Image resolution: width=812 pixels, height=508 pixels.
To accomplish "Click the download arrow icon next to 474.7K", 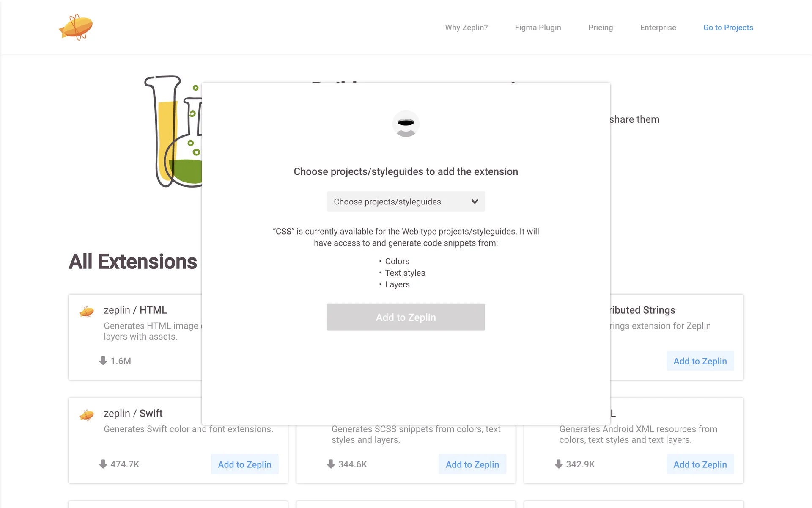I will tap(103, 464).
